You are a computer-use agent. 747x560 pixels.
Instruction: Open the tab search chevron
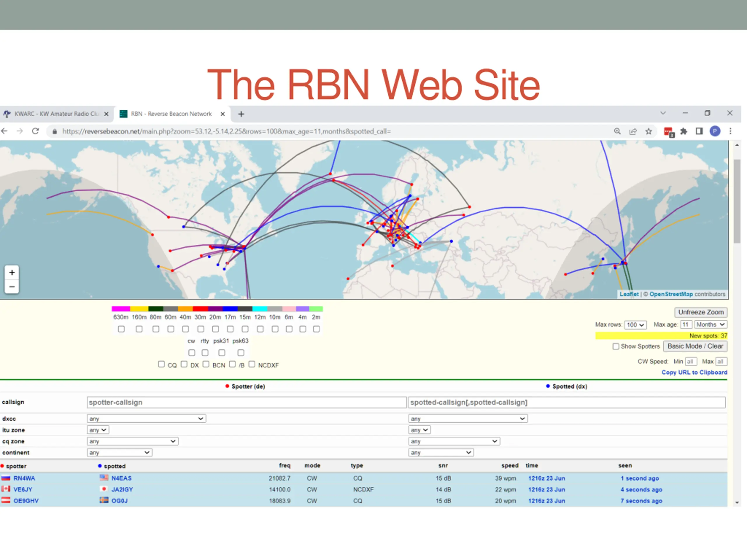(x=663, y=113)
